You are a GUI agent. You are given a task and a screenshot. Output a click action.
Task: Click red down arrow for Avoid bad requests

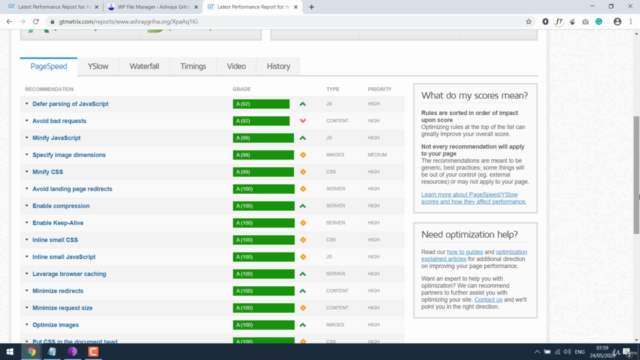tap(302, 121)
